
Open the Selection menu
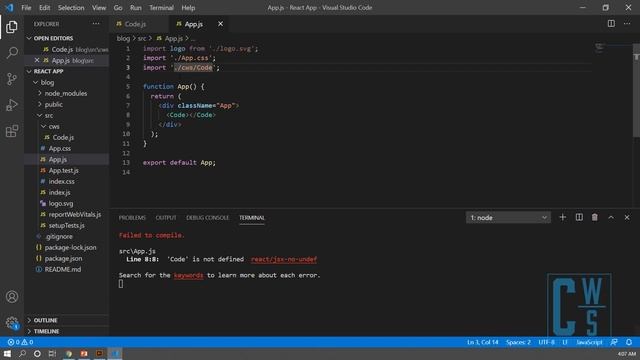click(71, 8)
